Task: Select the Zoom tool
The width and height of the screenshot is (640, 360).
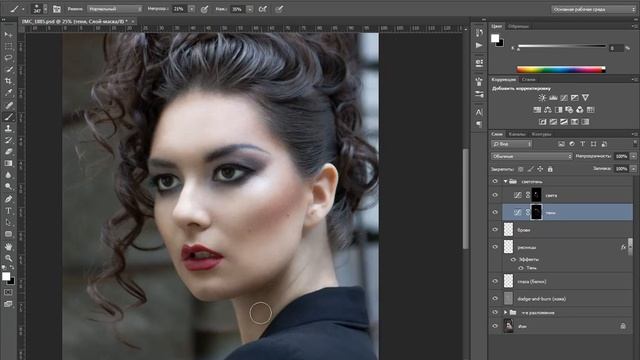Action: coord(8,258)
